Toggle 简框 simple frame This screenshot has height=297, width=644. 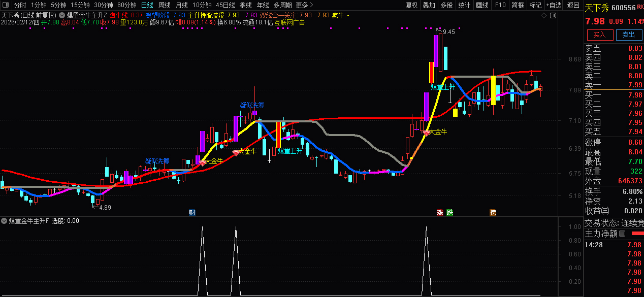[518, 5]
